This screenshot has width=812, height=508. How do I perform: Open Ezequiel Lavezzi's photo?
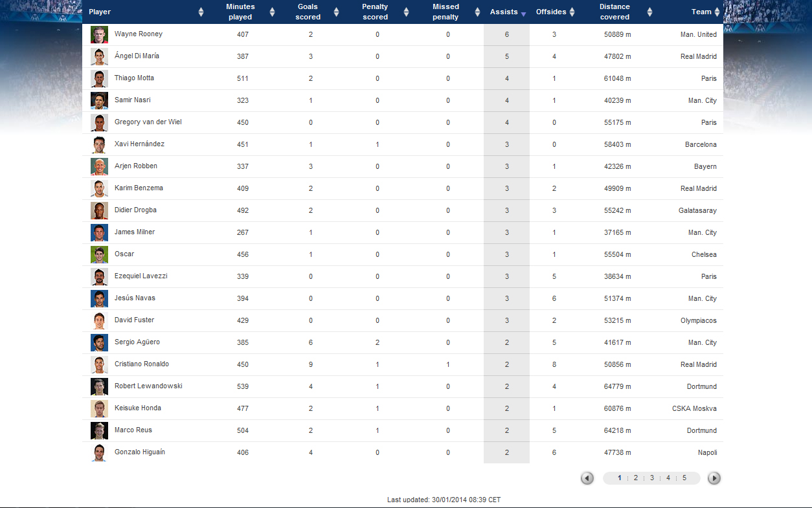click(x=99, y=276)
